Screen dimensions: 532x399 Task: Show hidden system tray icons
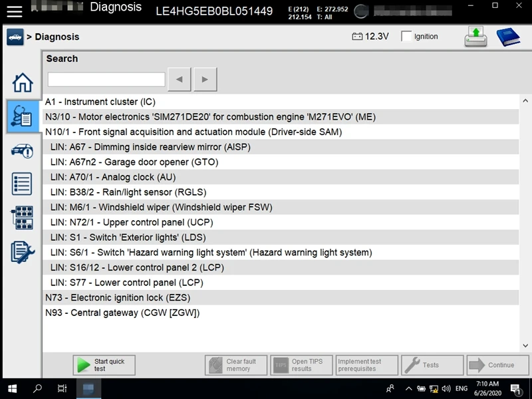409,389
